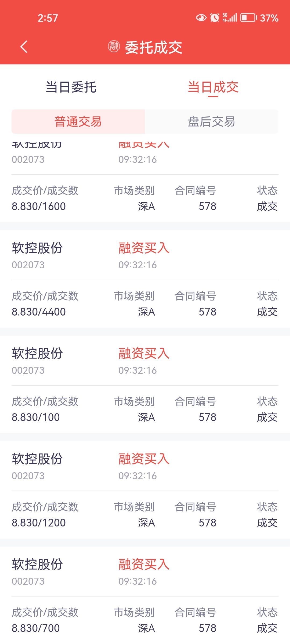Screen dimensions: 290x644
Task: Switch to 当日委托 tab
Action: [x=71, y=87]
